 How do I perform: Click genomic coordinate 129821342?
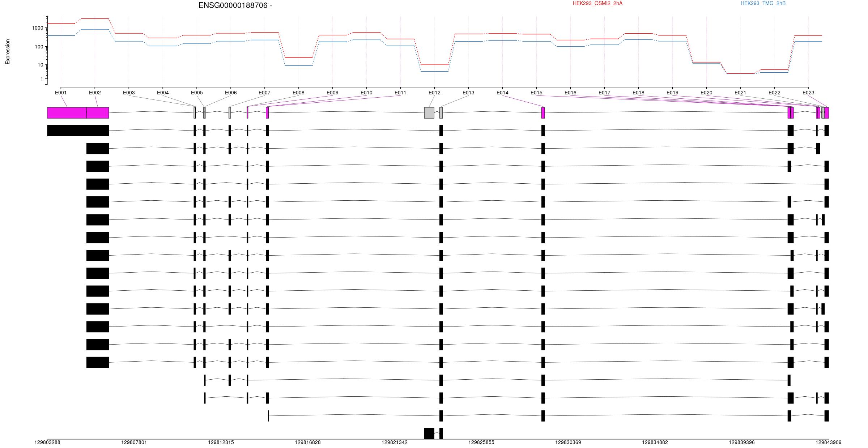click(x=395, y=442)
